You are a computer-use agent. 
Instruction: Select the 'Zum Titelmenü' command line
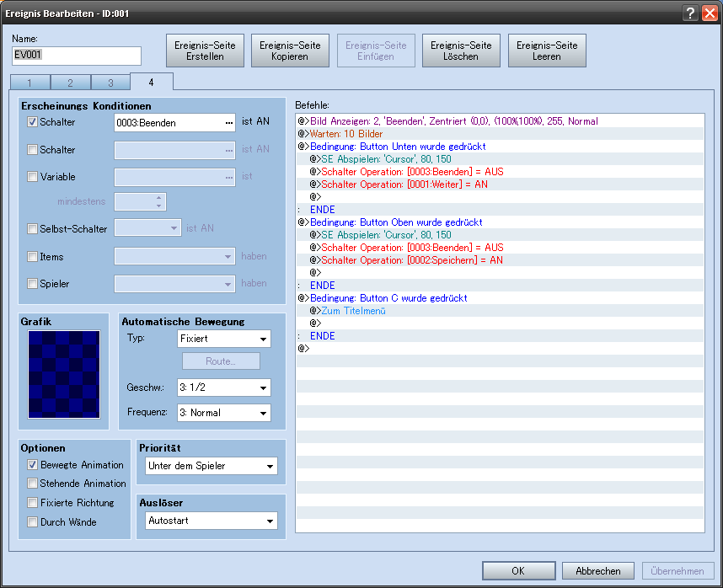pos(353,311)
